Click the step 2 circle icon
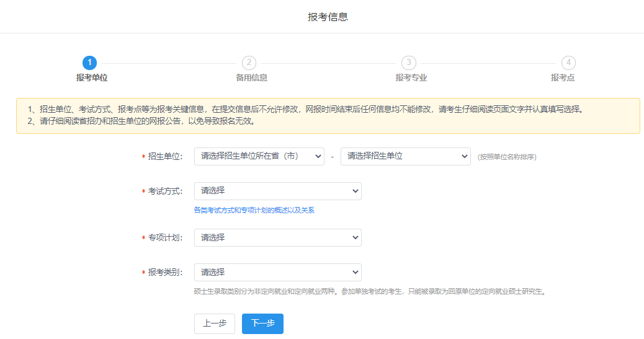The height and width of the screenshot is (339, 644). [249, 63]
